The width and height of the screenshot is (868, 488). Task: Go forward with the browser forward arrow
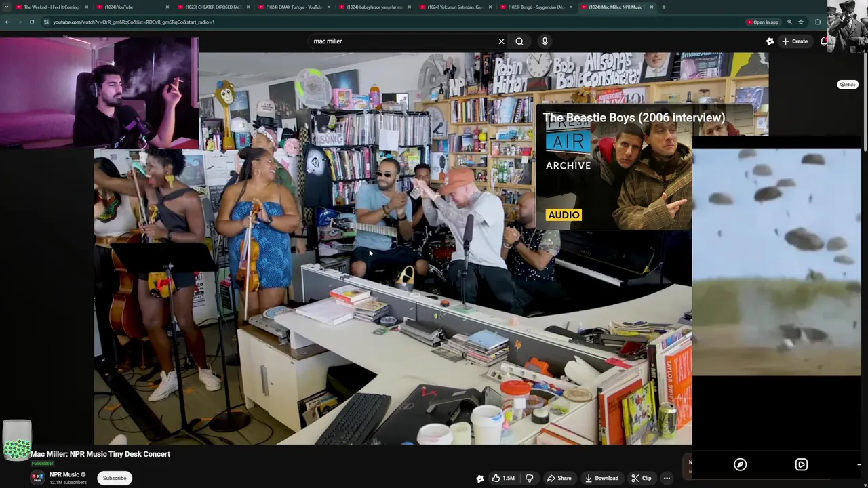(x=19, y=22)
